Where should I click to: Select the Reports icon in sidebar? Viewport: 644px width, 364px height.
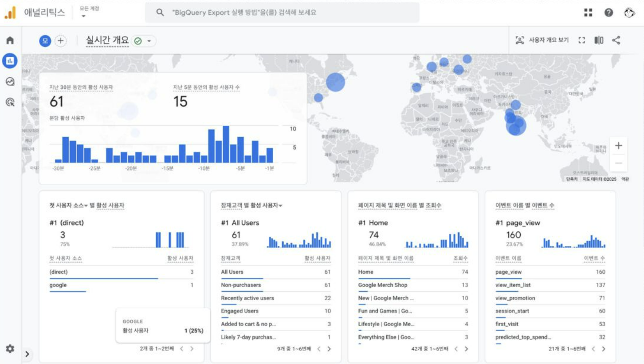[x=10, y=61]
